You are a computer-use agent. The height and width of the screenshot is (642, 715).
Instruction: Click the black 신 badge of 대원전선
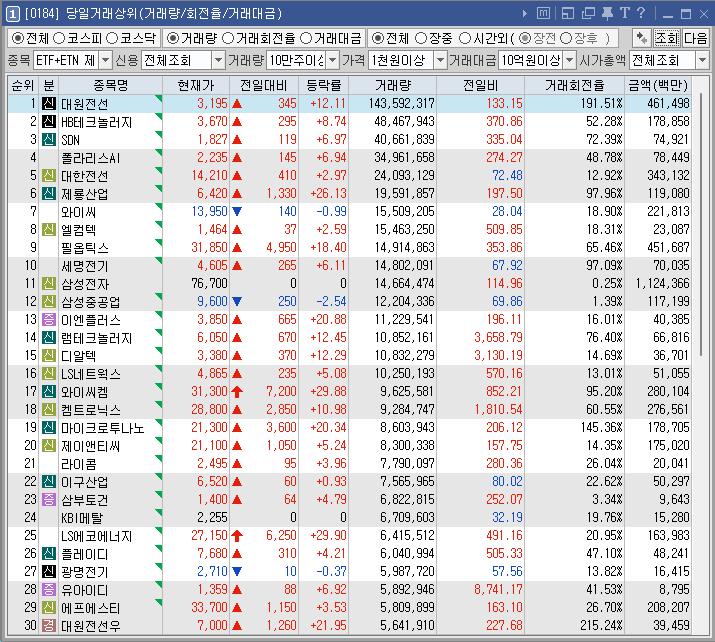click(x=49, y=104)
